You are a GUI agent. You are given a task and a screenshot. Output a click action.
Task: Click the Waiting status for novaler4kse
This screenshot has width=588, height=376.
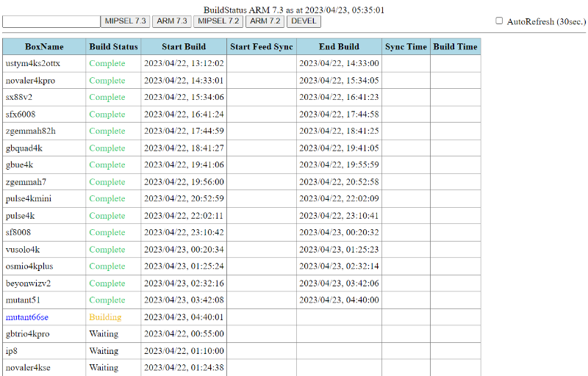tap(104, 368)
